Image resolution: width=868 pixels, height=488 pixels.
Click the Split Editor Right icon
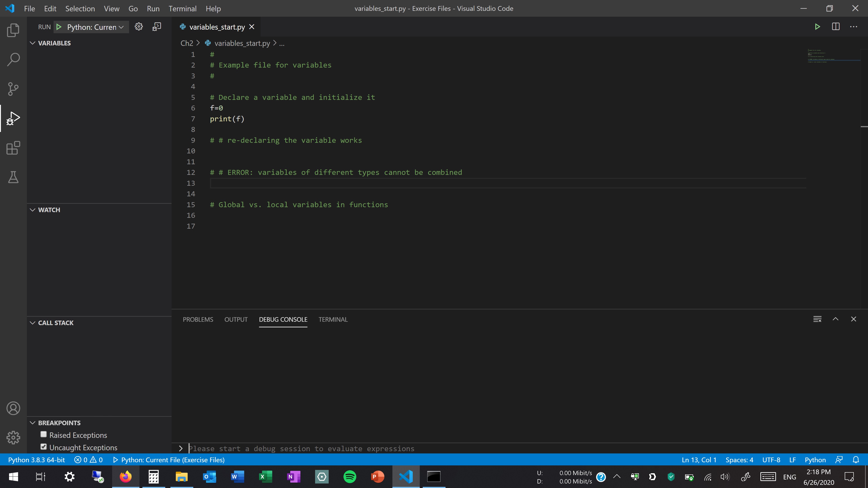836,27
